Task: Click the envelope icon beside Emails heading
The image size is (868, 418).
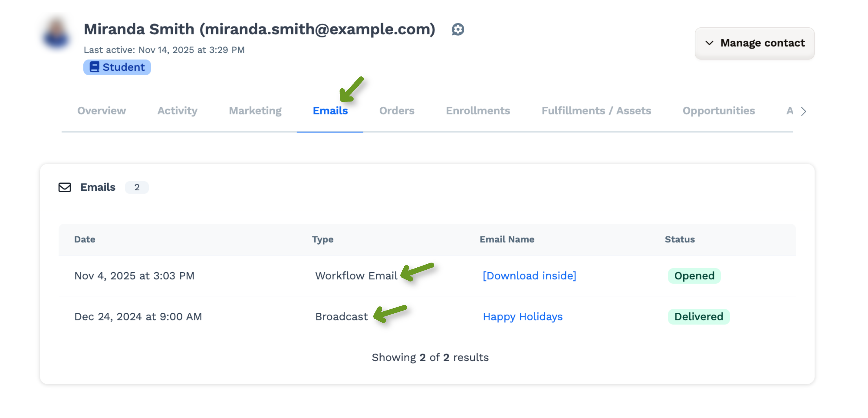Action: pos(65,187)
